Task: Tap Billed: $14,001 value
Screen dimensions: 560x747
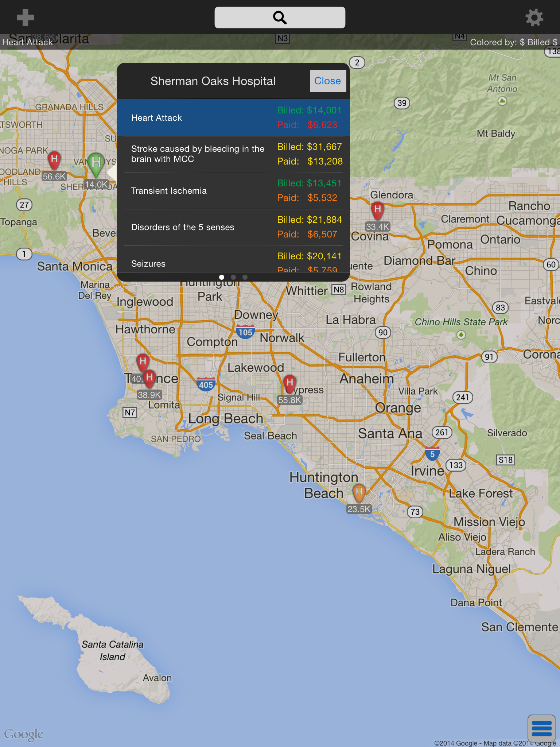Action: [x=309, y=110]
